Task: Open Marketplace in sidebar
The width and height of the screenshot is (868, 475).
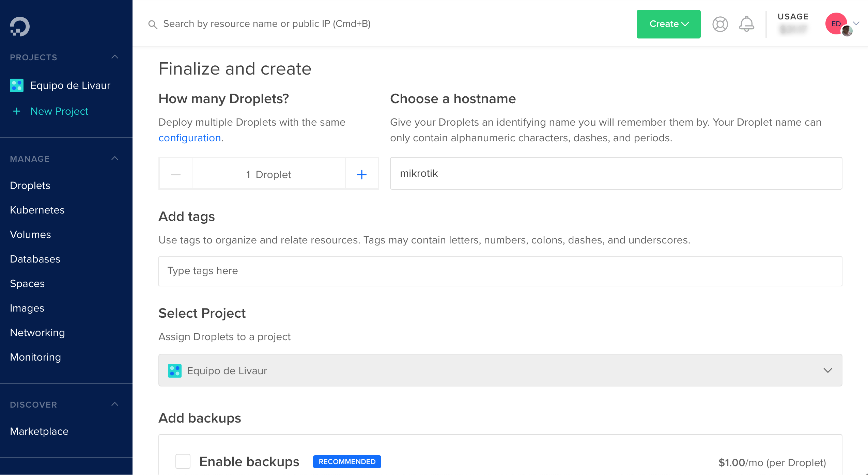Action: pos(39,431)
